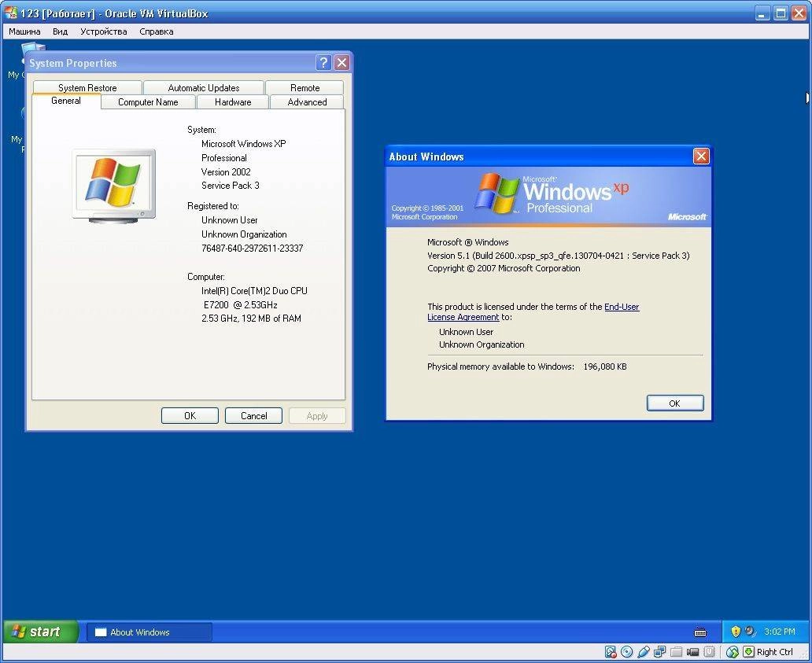The image size is (812, 663).
Task: Open the Advanced tab
Action: click(x=307, y=102)
